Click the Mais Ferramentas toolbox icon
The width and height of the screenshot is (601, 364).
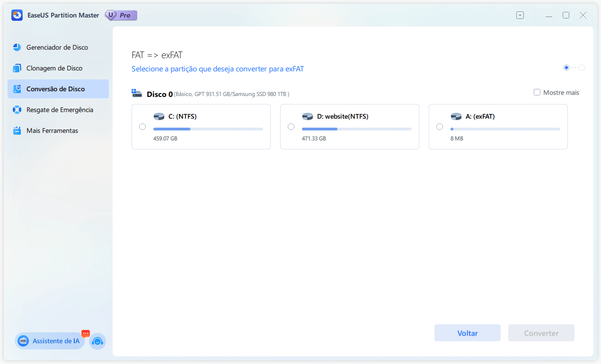17,130
